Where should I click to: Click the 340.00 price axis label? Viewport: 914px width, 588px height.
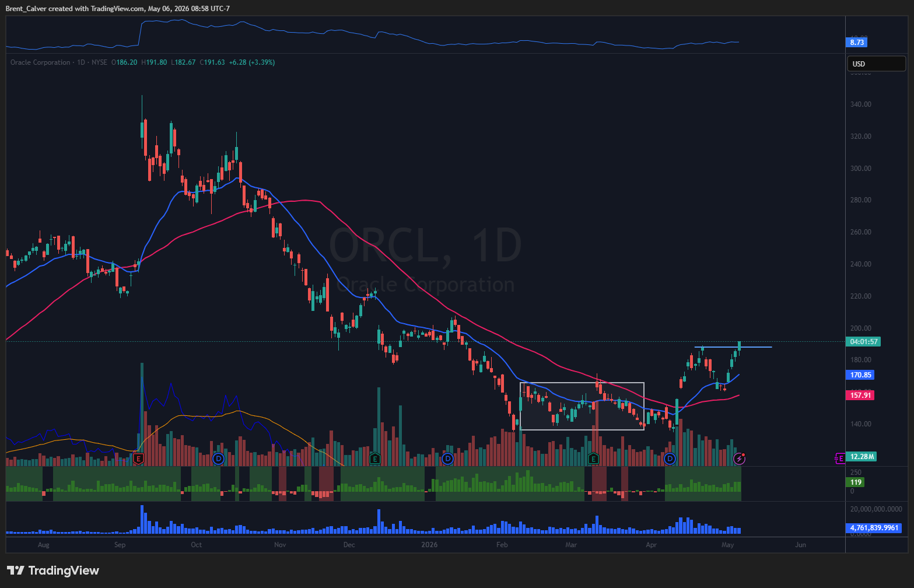tap(860, 104)
